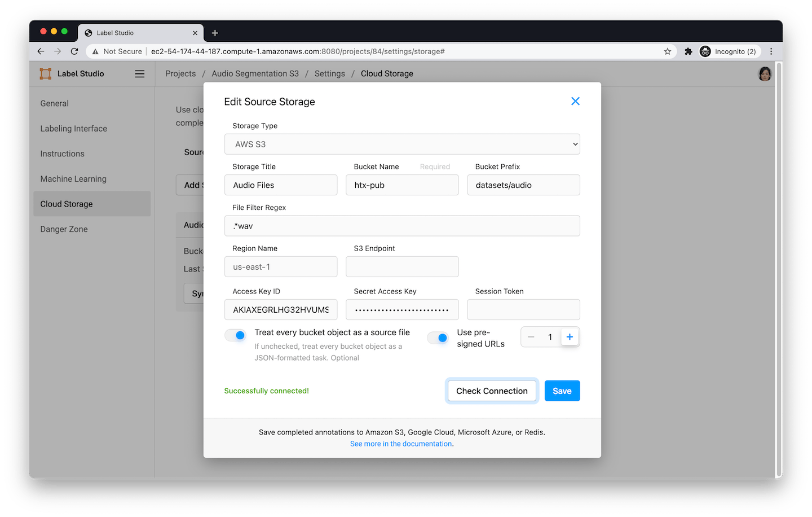The width and height of the screenshot is (812, 517).
Task: Toggle the hamburger sidebar menu
Action: point(140,74)
